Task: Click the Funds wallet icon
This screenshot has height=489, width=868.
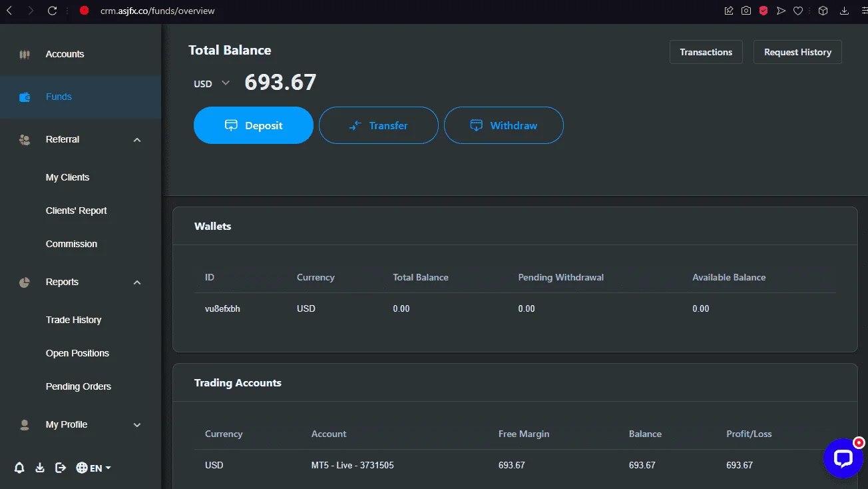Action: 25,97
